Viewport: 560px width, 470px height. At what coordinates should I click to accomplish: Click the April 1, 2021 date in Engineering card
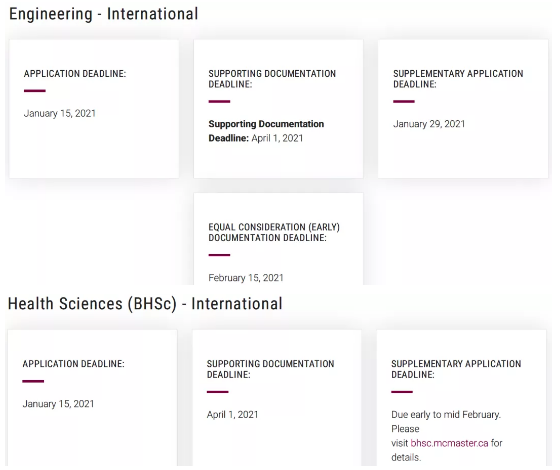[x=277, y=138]
